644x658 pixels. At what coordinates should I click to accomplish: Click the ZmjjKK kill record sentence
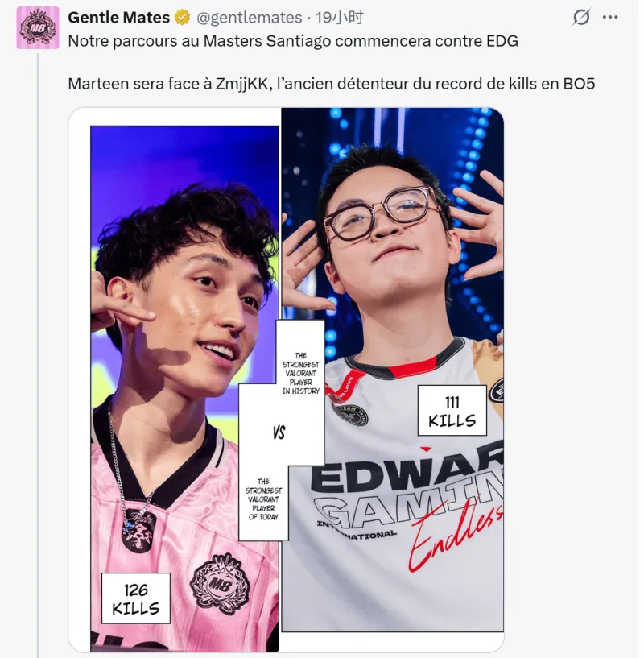pos(332,84)
